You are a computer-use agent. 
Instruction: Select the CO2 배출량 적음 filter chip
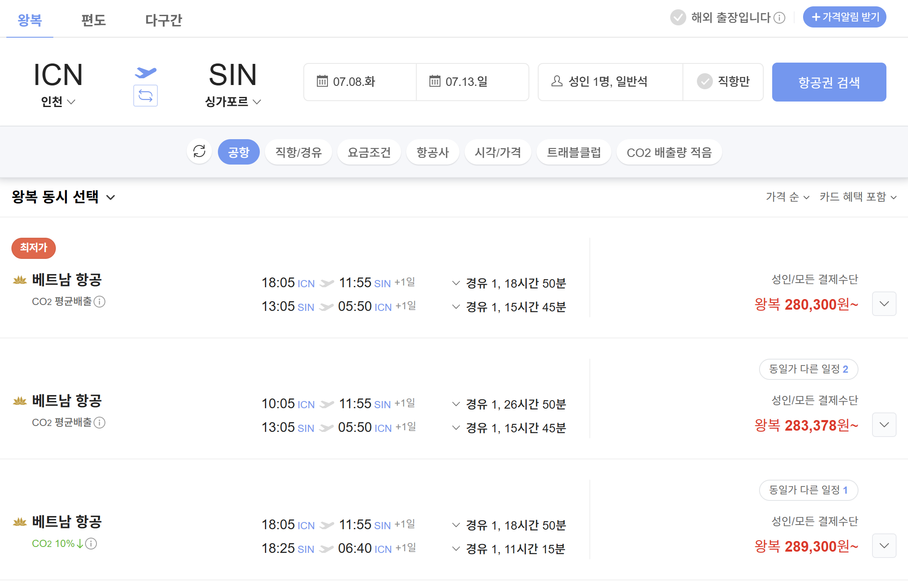coord(669,151)
